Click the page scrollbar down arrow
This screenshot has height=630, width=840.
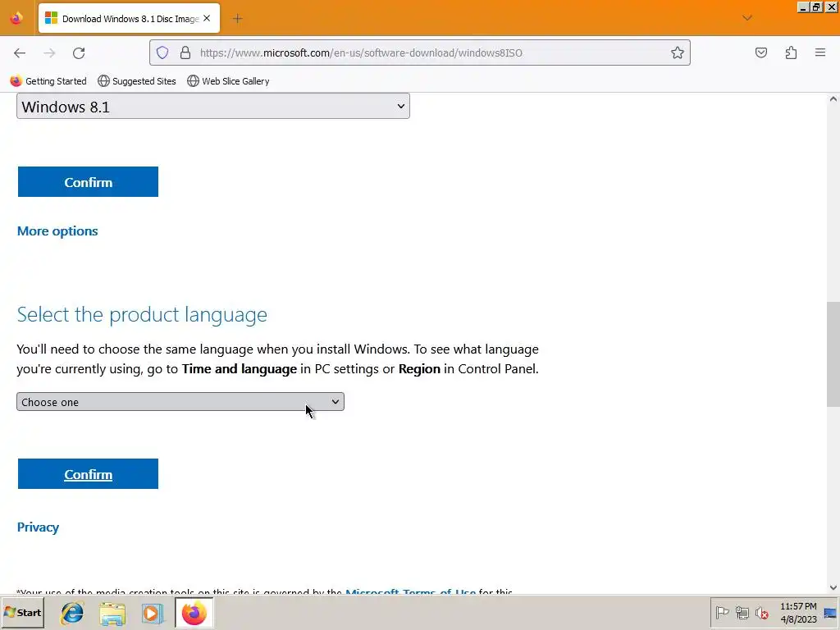coord(833,587)
